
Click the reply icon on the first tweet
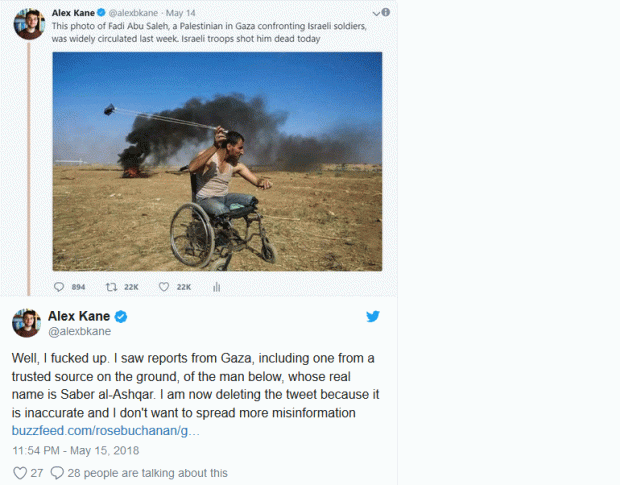point(59,287)
